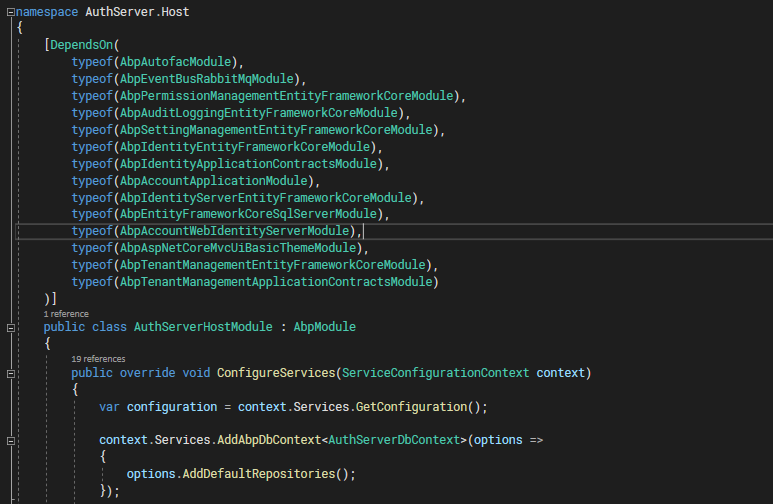Collapse the AuthServerHostModule class region
Screen dimensions: 773x504
click(x=10, y=327)
